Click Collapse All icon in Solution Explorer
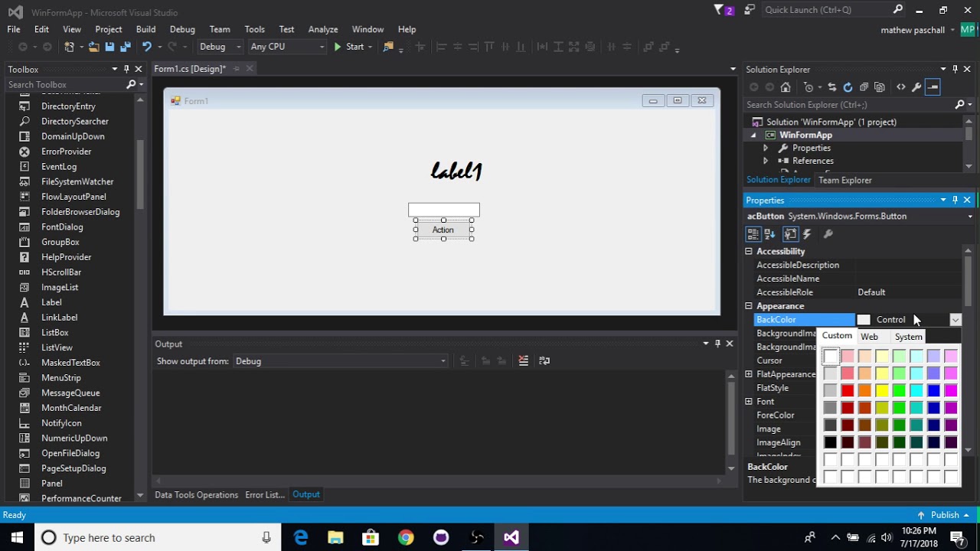This screenshot has width=980, height=551. click(x=864, y=87)
